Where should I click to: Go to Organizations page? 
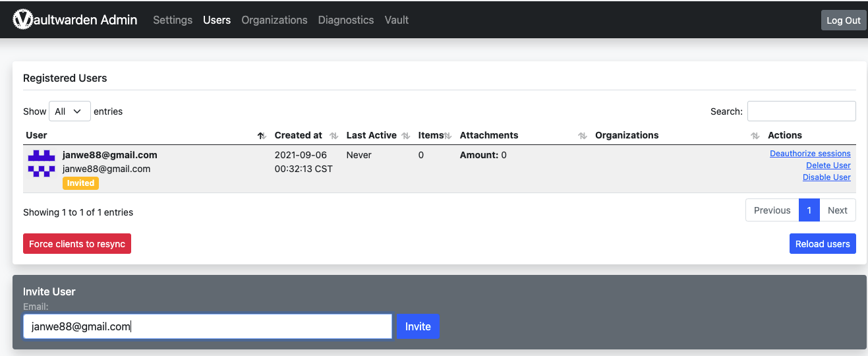(274, 20)
